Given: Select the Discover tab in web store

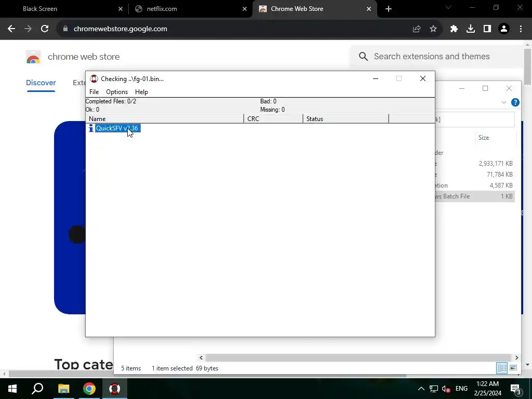Looking at the screenshot, I should pos(41,83).
